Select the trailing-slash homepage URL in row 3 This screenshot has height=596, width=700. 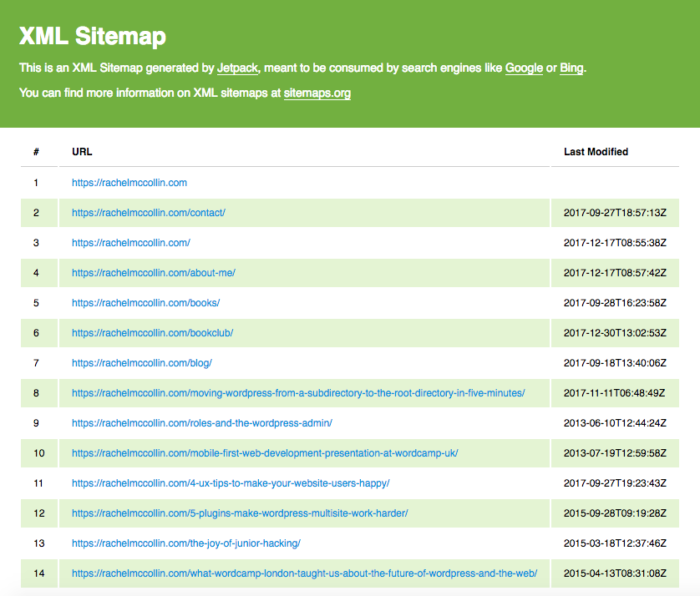pos(130,243)
